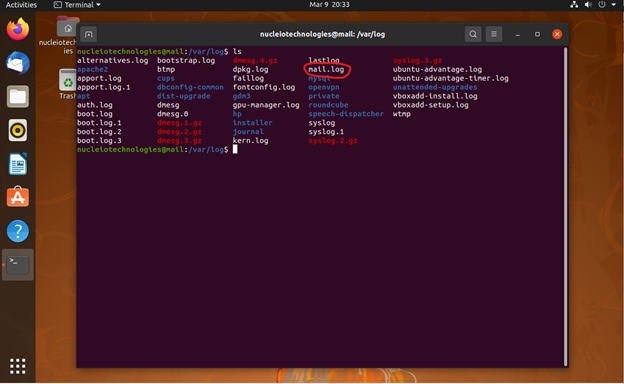This screenshot has height=384, width=624.
Task: Open the Help icon in the dock
Action: 18,231
